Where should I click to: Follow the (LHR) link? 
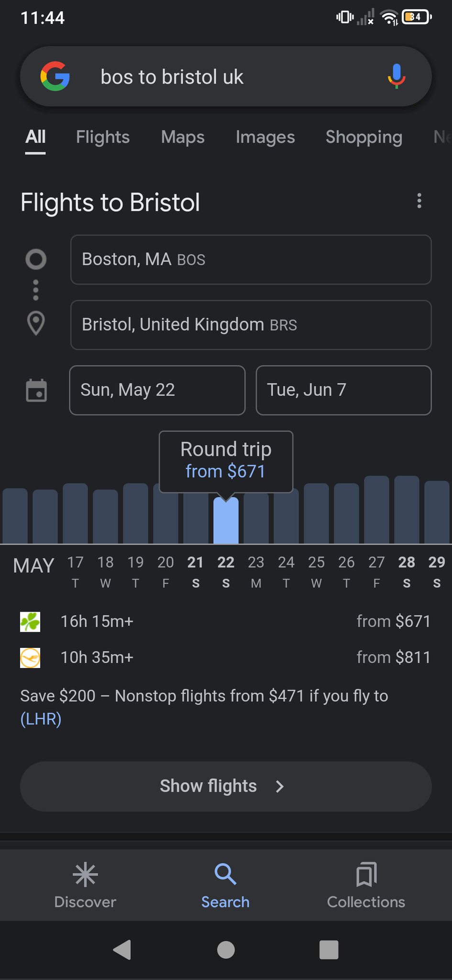pos(41,719)
